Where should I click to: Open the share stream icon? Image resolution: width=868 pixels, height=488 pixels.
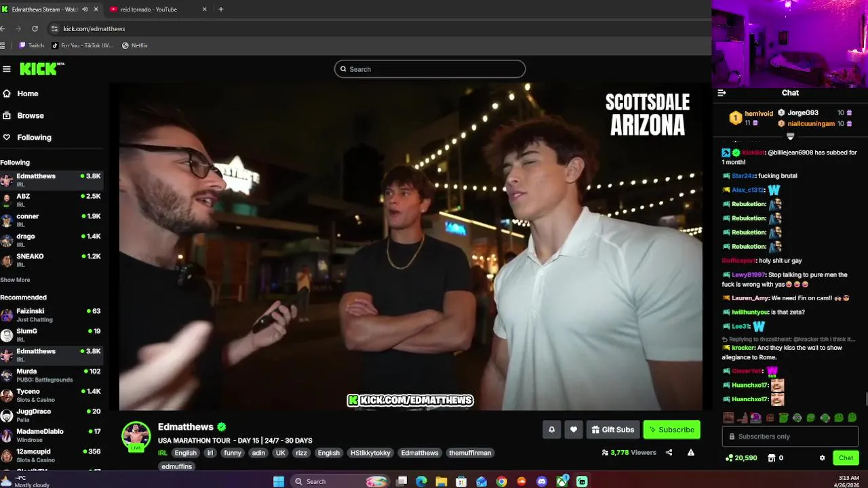669,453
